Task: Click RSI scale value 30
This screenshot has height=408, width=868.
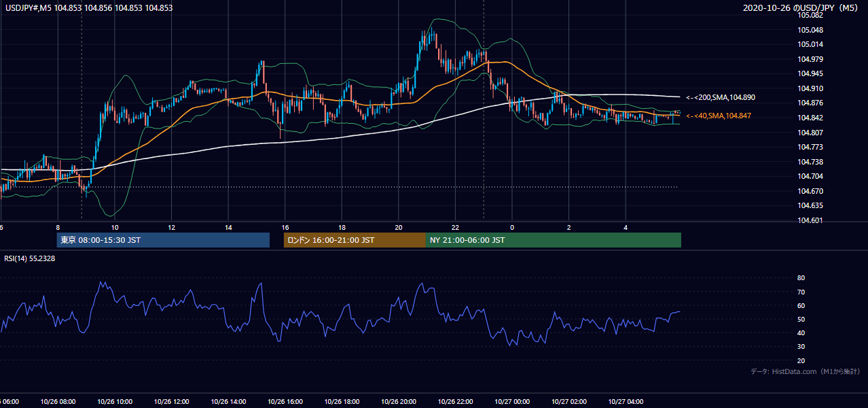Action: (801, 347)
